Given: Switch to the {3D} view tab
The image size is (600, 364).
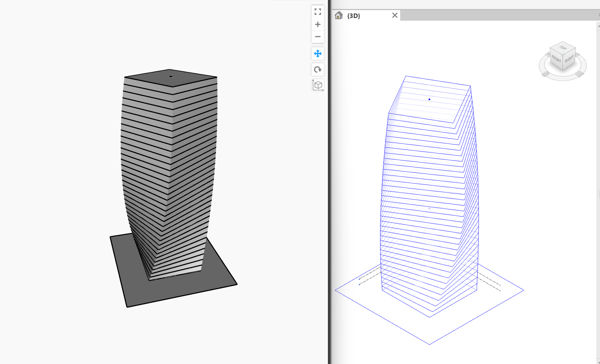Looking at the screenshot, I should pos(366,16).
